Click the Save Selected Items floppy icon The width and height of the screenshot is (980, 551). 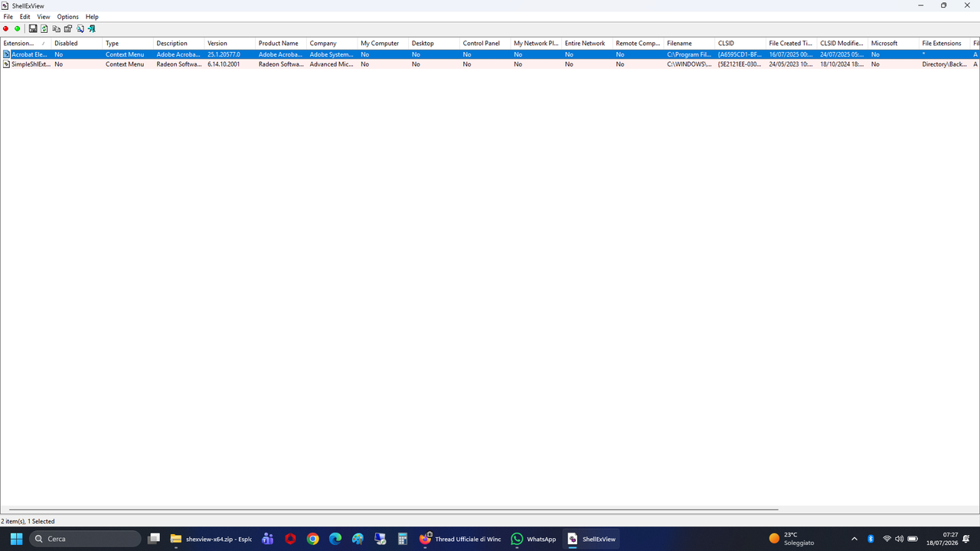[x=33, y=28]
